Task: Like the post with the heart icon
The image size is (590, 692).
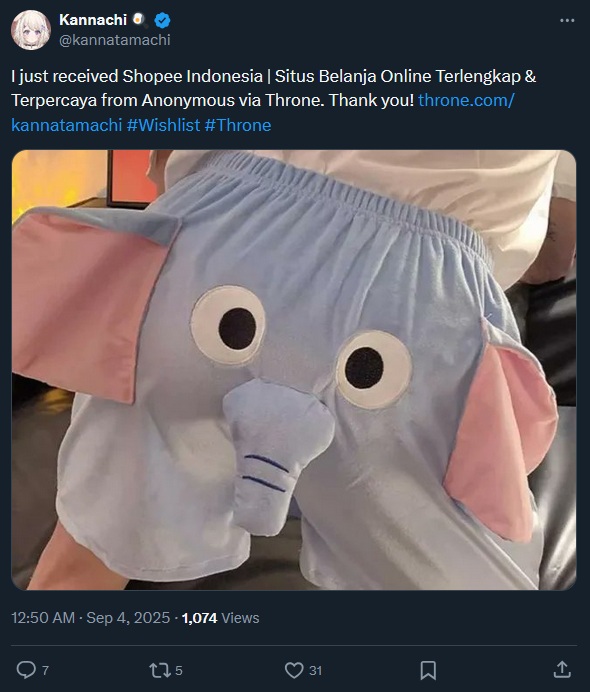Action: (x=294, y=670)
